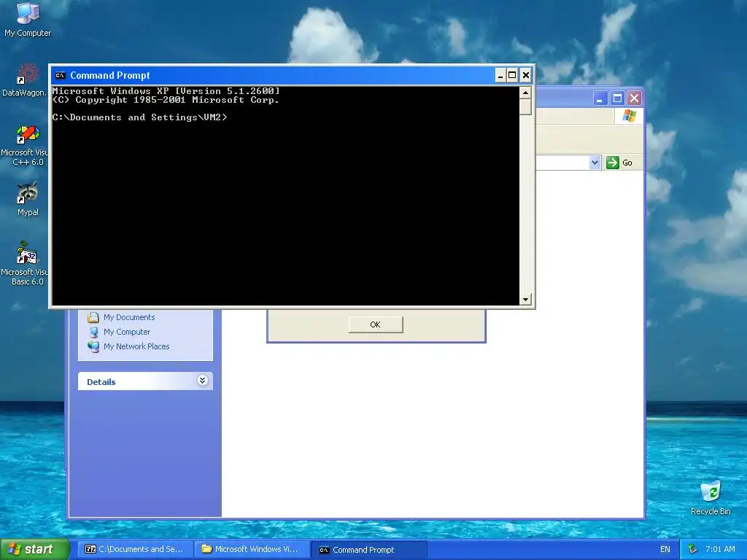Switch to Microsoft Windows Vi... taskbar button
The image size is (747, 560).
(x=252, y=550)
